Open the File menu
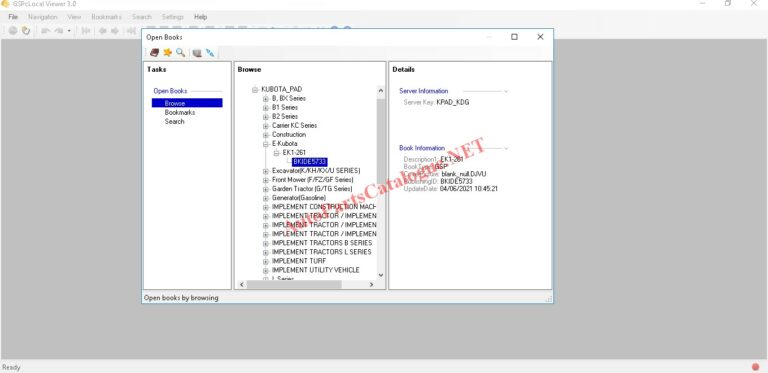The width and height of the screenshot is (768, 373). tap(13, 17)
